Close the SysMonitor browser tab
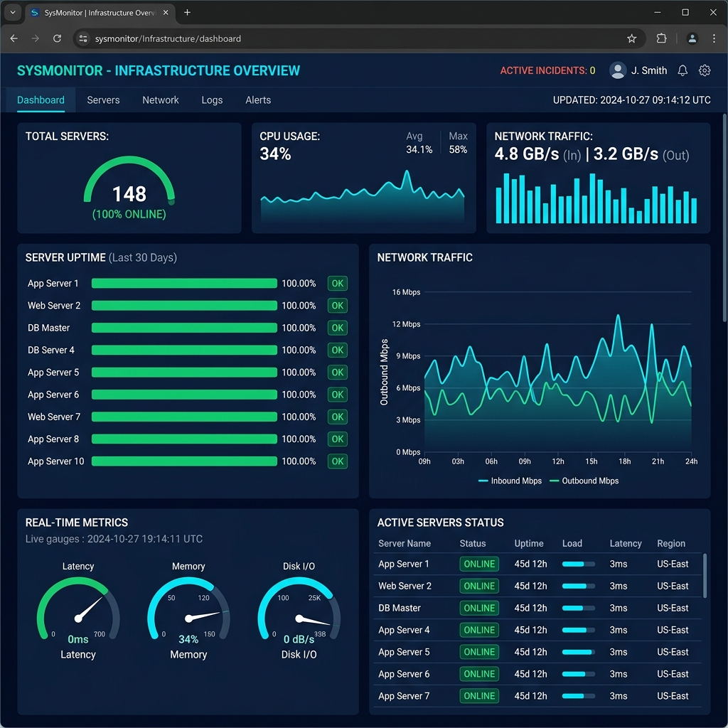 [x=166, y=13]
